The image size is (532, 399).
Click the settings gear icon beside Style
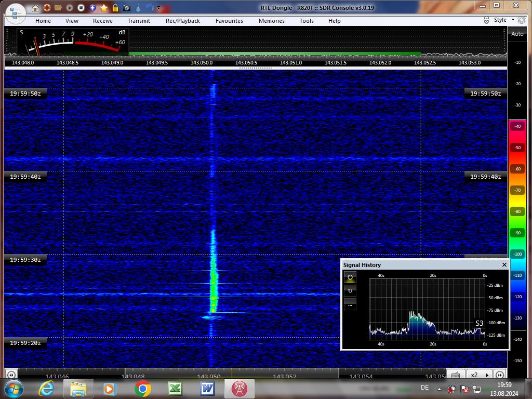click(x=522, y=20)
